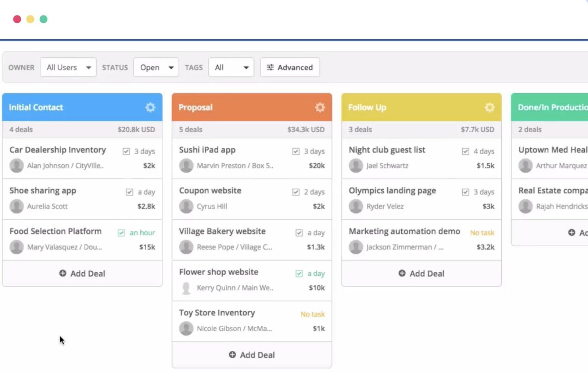588x372 pixels.
Task: Click No task label on Marketing automation demo
Action: (482, 233)
